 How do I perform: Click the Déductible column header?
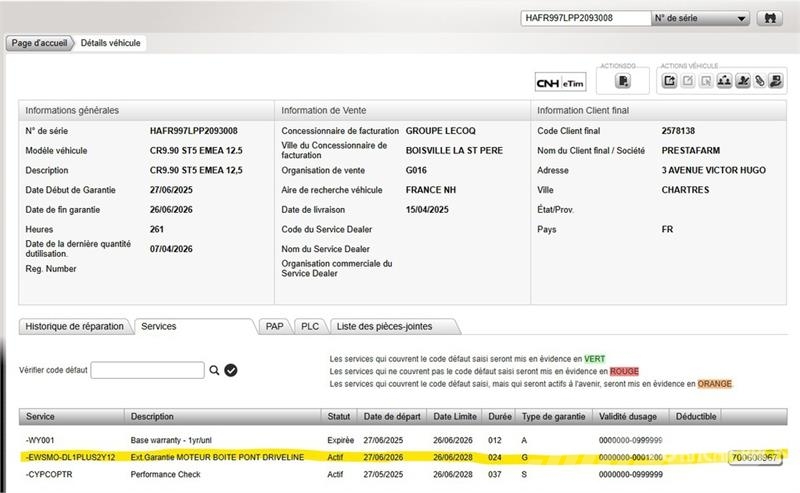click(696, 416)
